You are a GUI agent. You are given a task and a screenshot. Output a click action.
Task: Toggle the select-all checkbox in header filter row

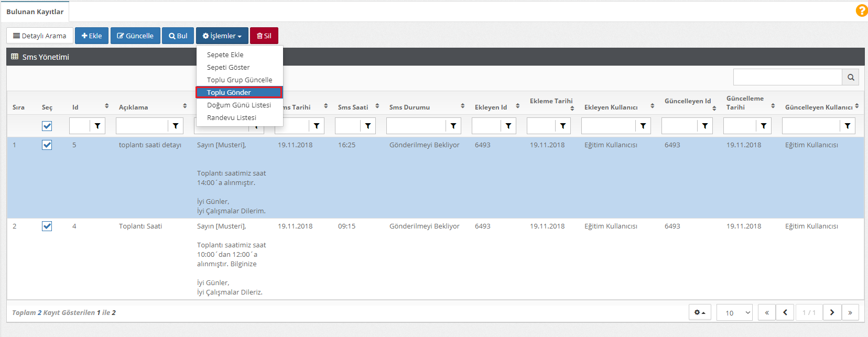coord(47,126)
